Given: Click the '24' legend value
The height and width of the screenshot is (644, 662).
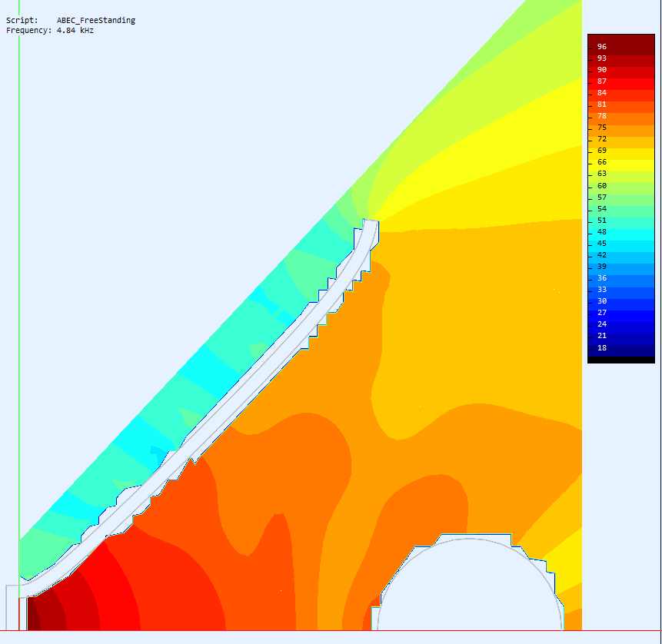Looking at the screenshot, I should tap(602, 324).
